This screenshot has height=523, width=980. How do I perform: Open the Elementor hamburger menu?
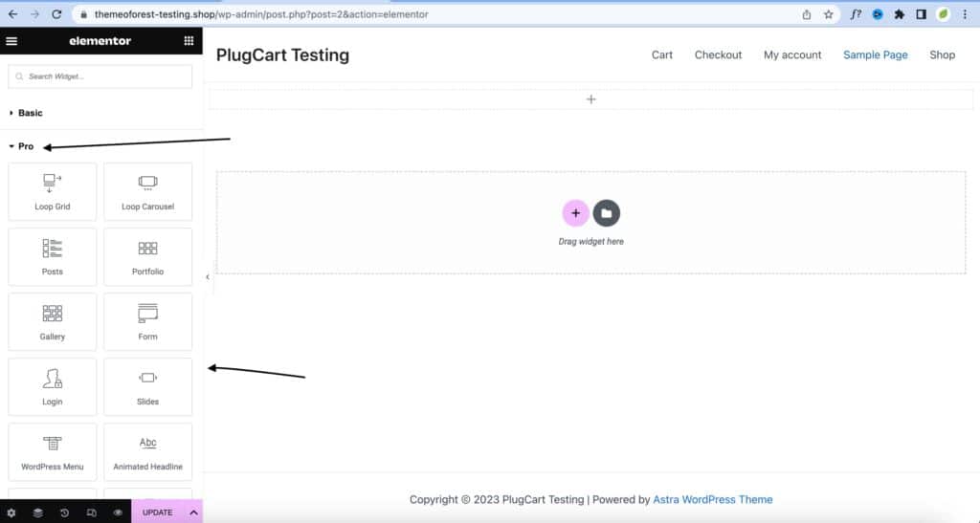(x=11, y=41)
